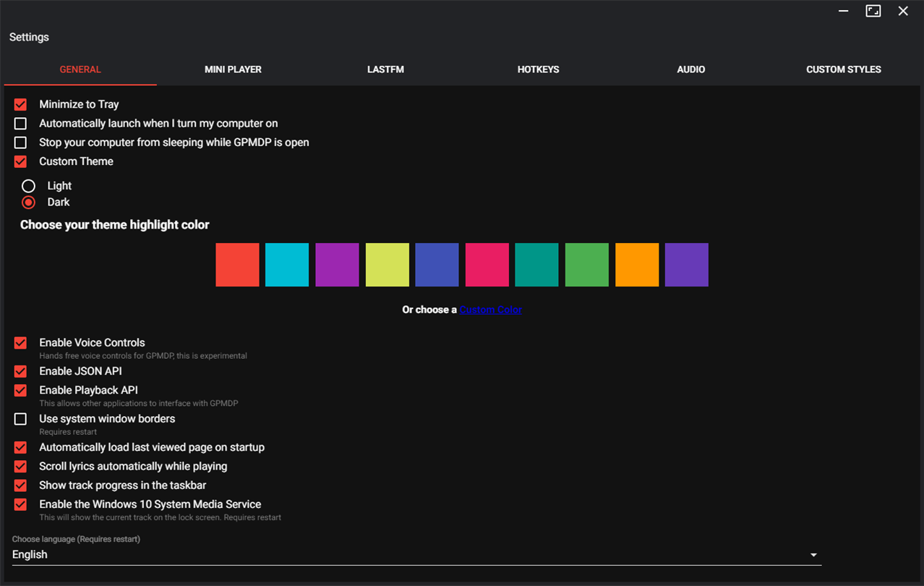Enable automatic launch at computer startup

click(x=20, y=124)
